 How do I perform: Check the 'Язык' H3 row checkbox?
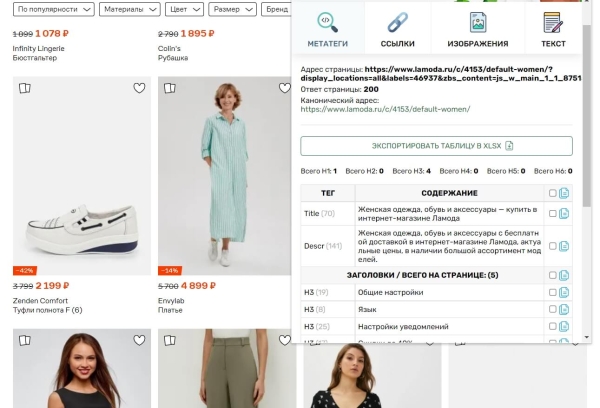pos(553,309)
